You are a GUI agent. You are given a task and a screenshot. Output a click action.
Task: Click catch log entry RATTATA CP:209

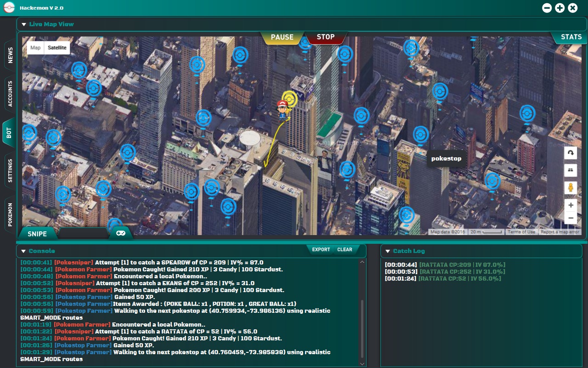[x=445, y=265]
